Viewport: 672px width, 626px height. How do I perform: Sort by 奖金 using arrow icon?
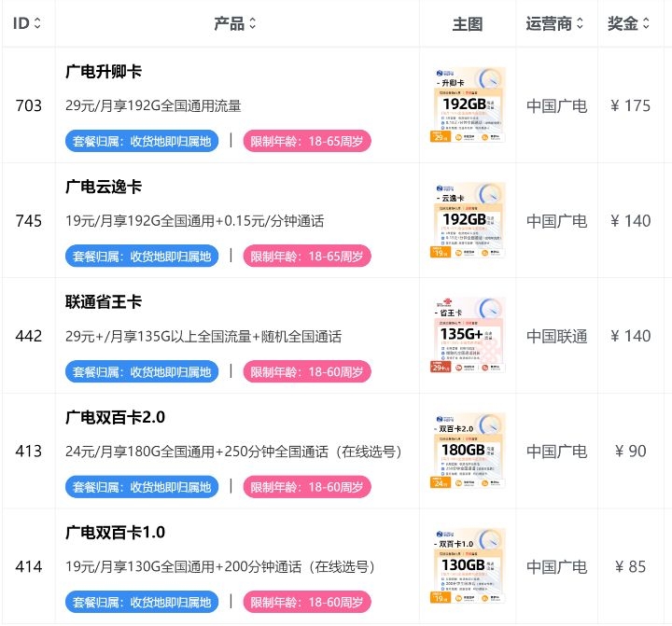click(x=646, y=23)
